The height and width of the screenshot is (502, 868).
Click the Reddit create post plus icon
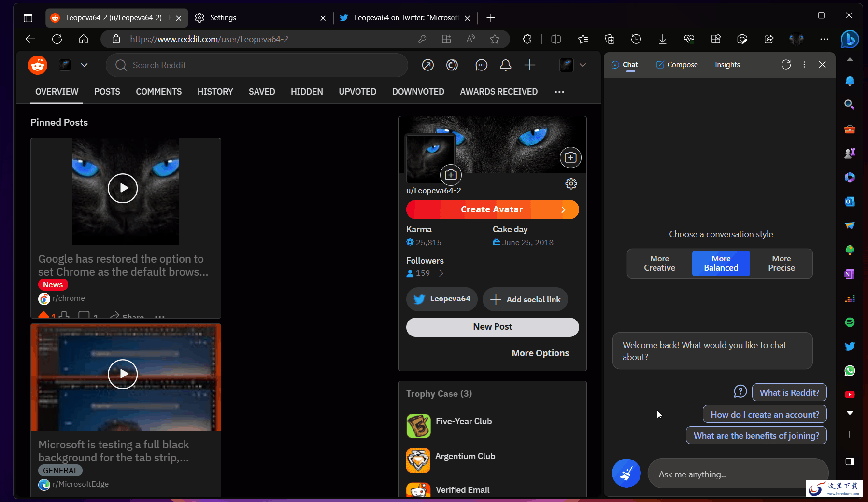530,65
